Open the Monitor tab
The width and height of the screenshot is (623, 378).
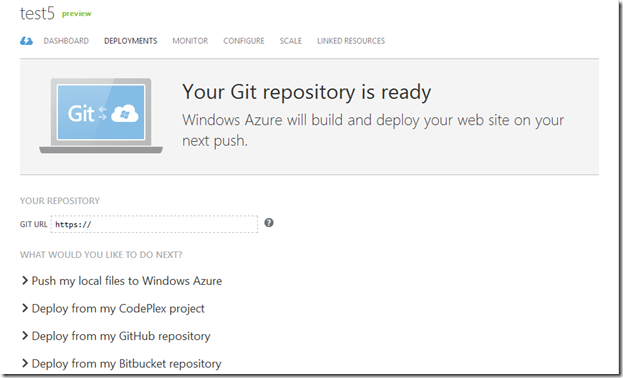[x=190, y=41]
